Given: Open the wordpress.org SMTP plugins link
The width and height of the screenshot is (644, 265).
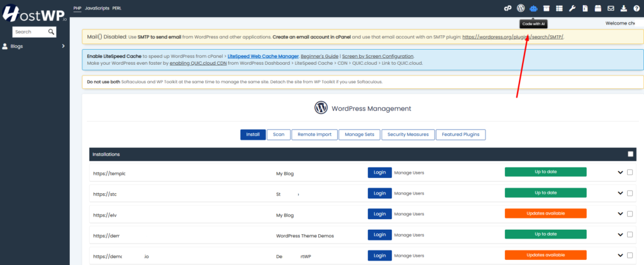Looking at the screenshot, I should click(x=513, y=37).
